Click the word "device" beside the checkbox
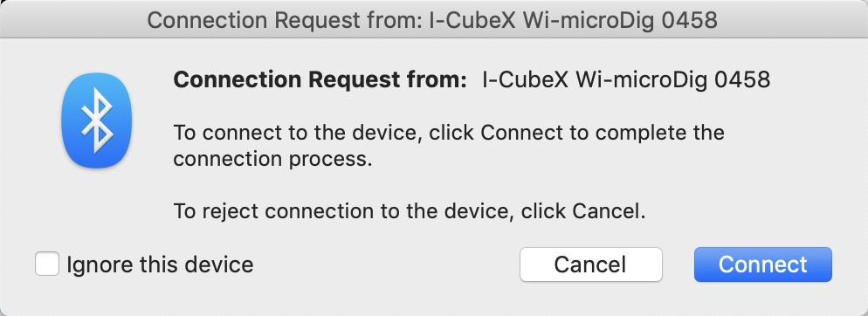The width and height of the screenshot is (868, 316). [x=218, y=264]
